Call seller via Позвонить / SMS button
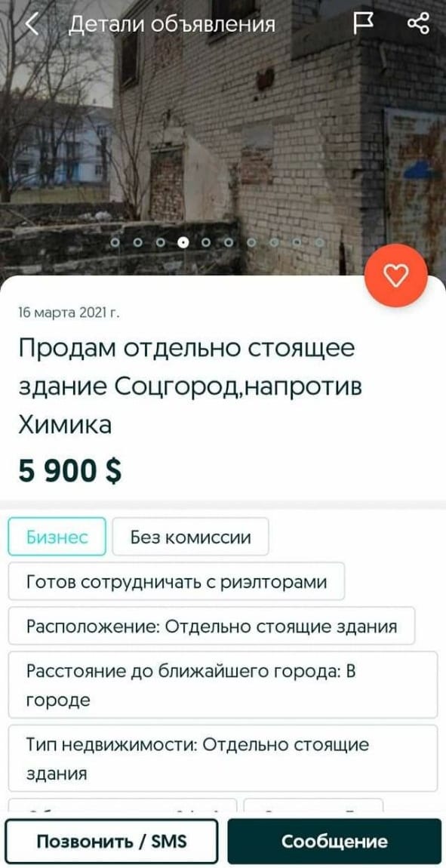This screenshot has height=868, width=446. tap(112, 842)
